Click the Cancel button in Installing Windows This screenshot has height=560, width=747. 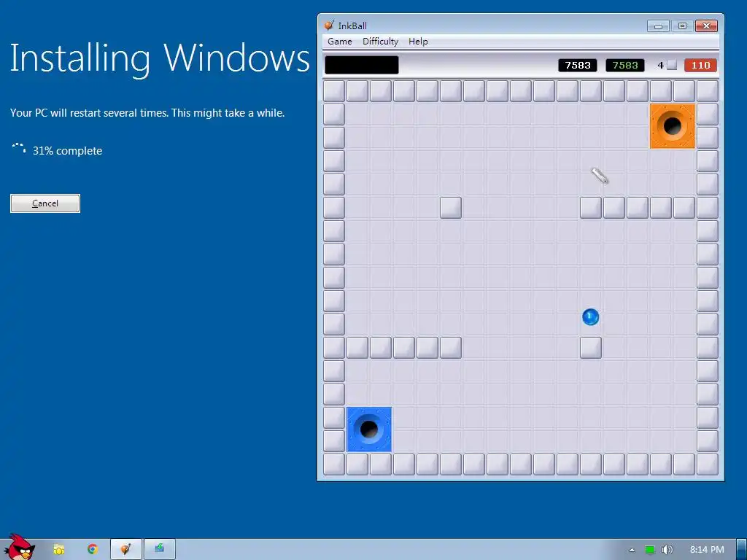coord(45,203)
